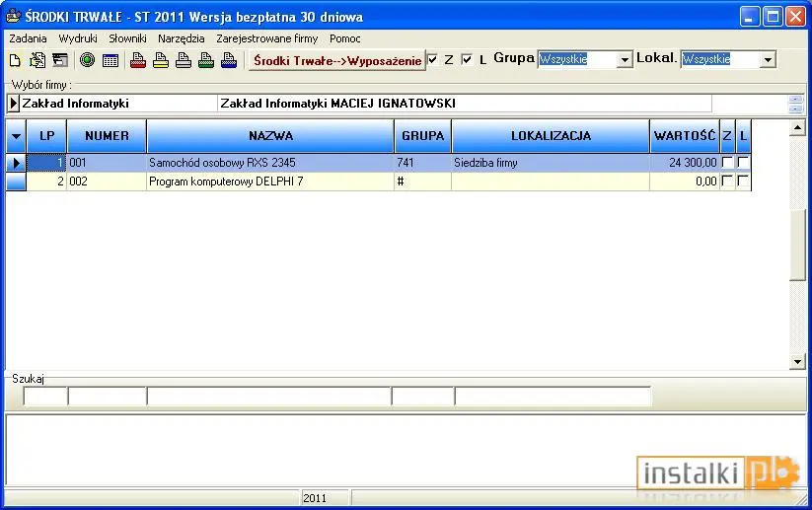
Task: Click the yellow printer icon
Action: click(161, 60)
